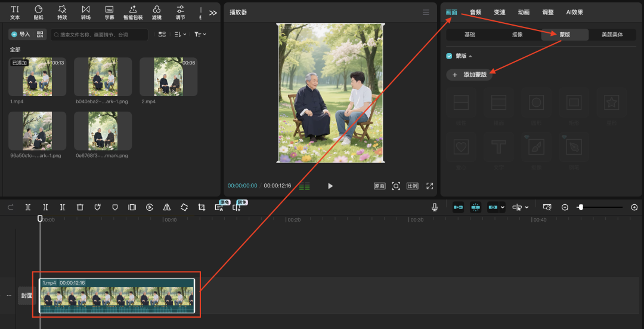This screenshot has height=329, width=644.
Task: Expand more tools with double chevron
Action: 213,13
